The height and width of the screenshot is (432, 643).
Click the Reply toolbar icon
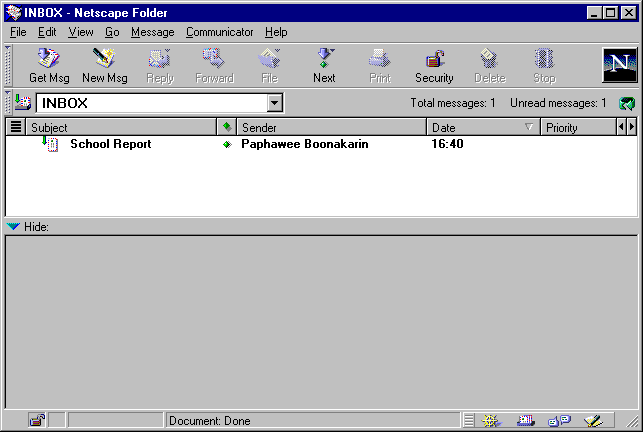point(160,58)
